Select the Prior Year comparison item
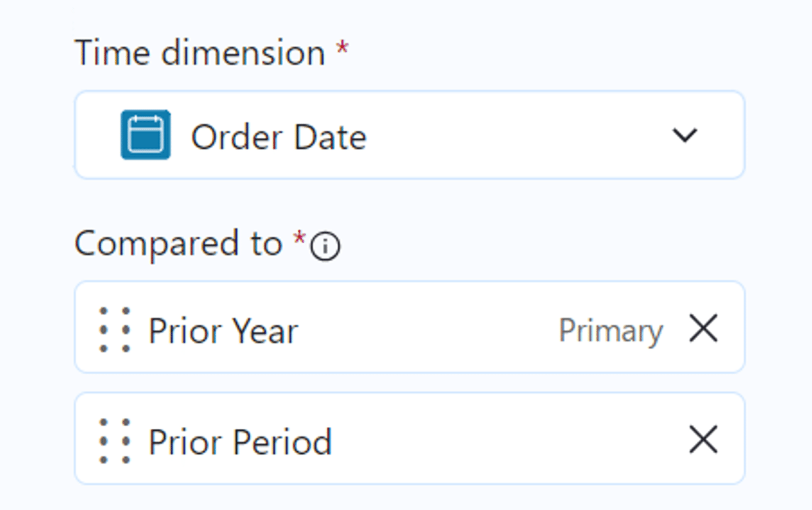The image size is (812, 510). [x=409, y=327]
